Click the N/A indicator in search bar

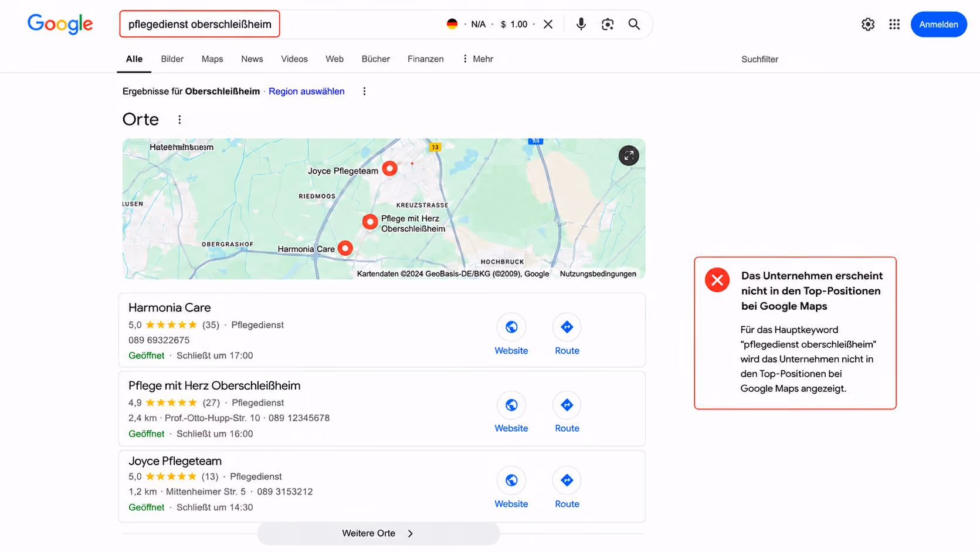point(479,24)
